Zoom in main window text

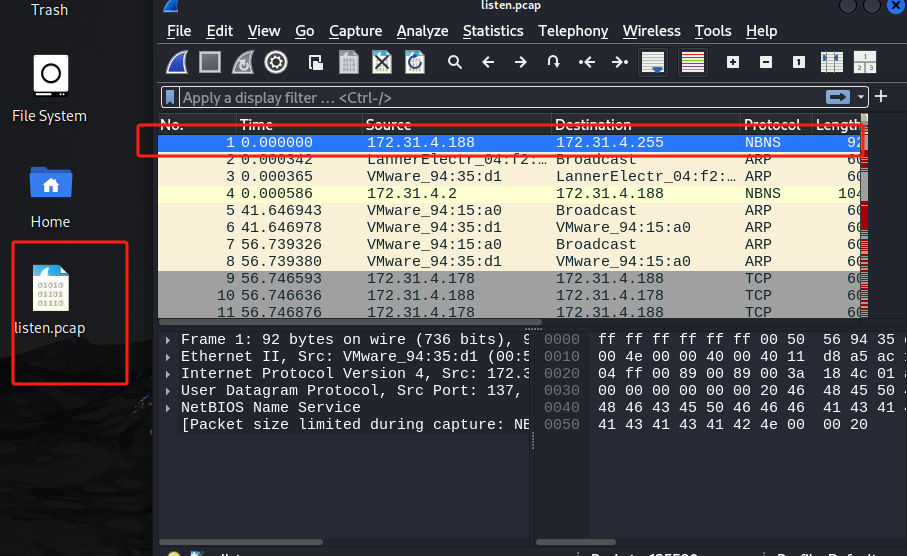(x=733, y=62)
